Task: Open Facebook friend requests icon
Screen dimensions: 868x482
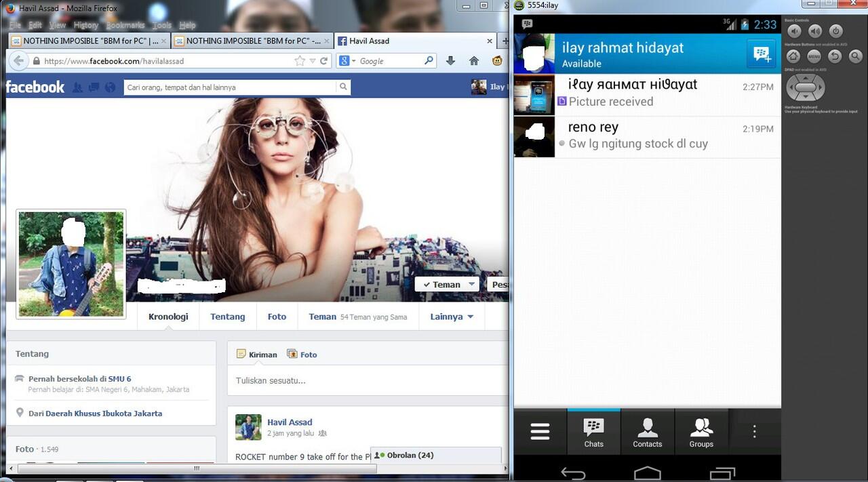Action: click(78, 87)
